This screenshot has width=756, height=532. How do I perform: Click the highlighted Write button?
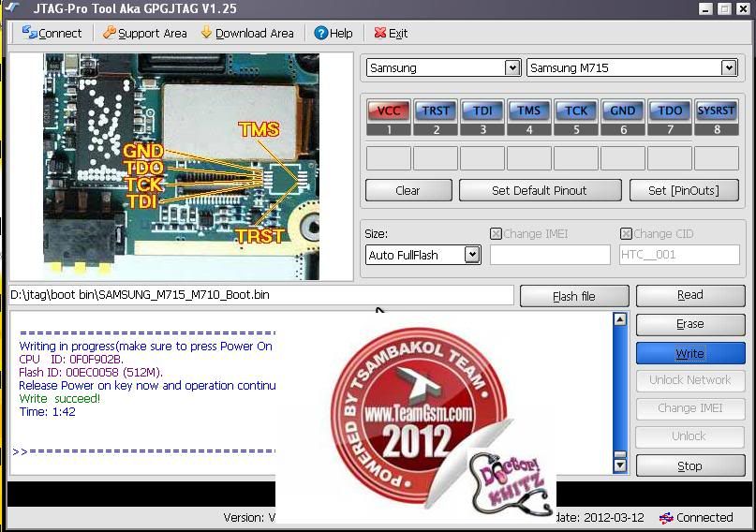pos(690,353)
